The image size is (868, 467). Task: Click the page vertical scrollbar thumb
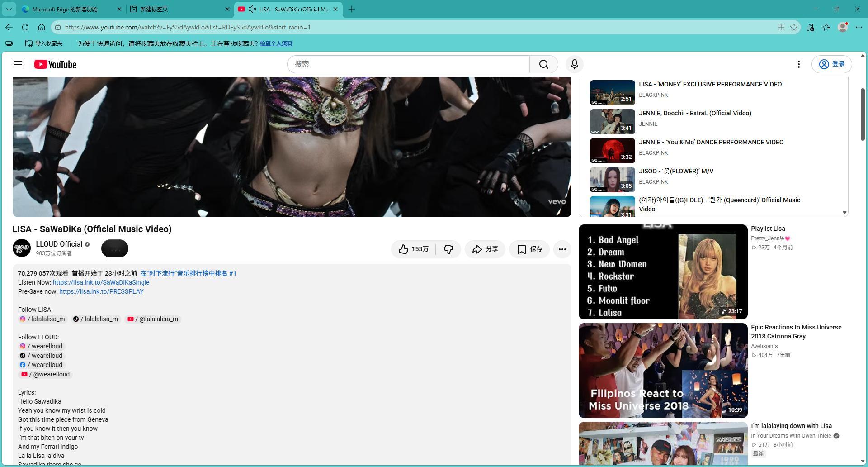[863, 114]
